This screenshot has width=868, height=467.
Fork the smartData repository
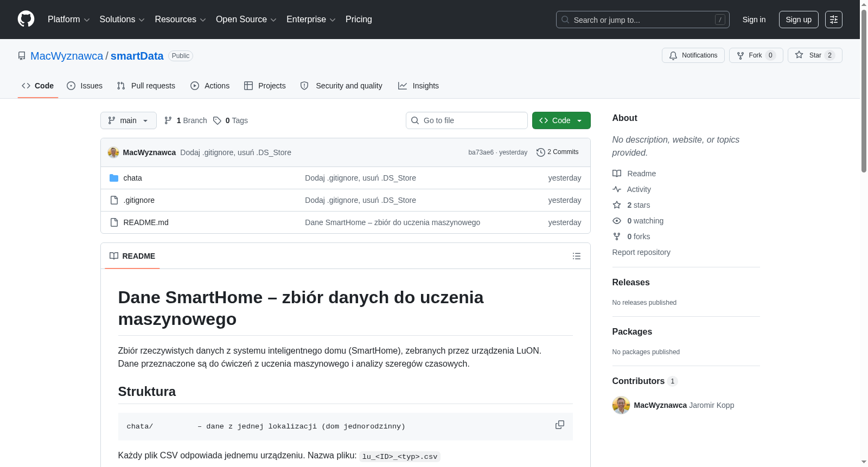(756, 55)
